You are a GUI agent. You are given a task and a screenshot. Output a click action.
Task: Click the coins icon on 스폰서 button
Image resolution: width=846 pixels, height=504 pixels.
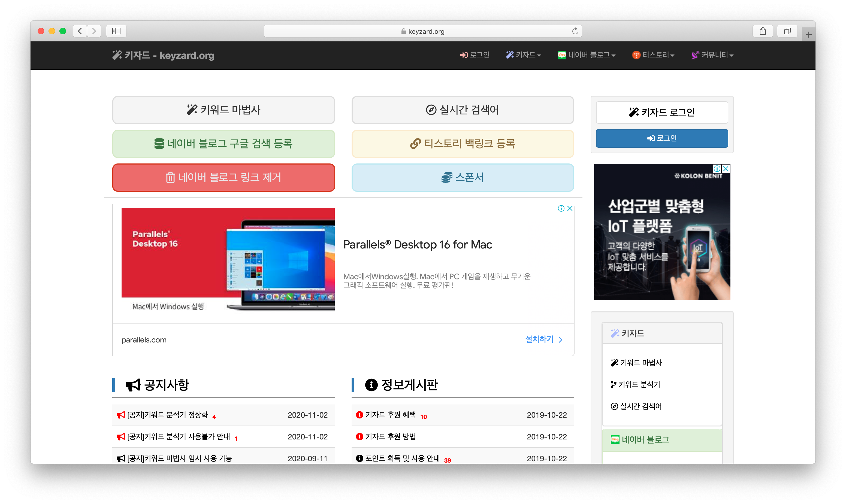point(447,177)
